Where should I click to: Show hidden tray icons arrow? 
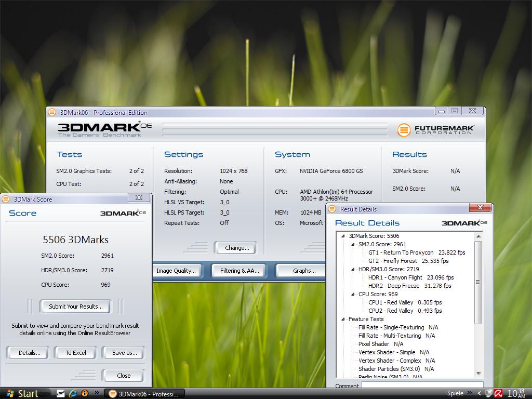point(479,393)
